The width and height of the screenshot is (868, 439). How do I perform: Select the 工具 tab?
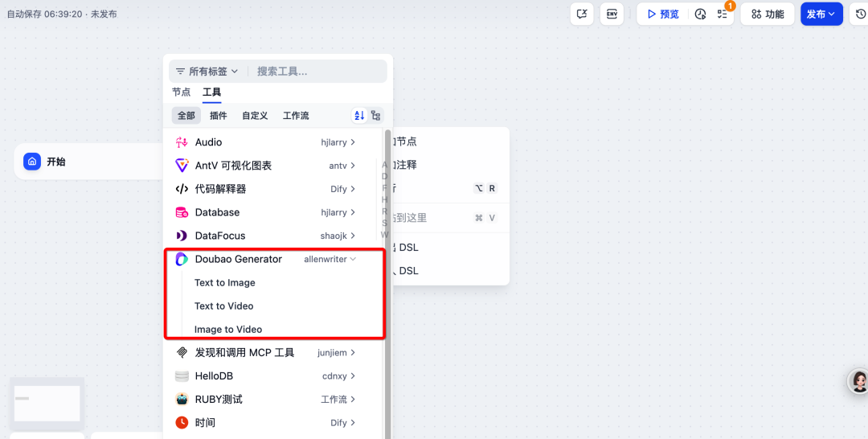point(211,92)
